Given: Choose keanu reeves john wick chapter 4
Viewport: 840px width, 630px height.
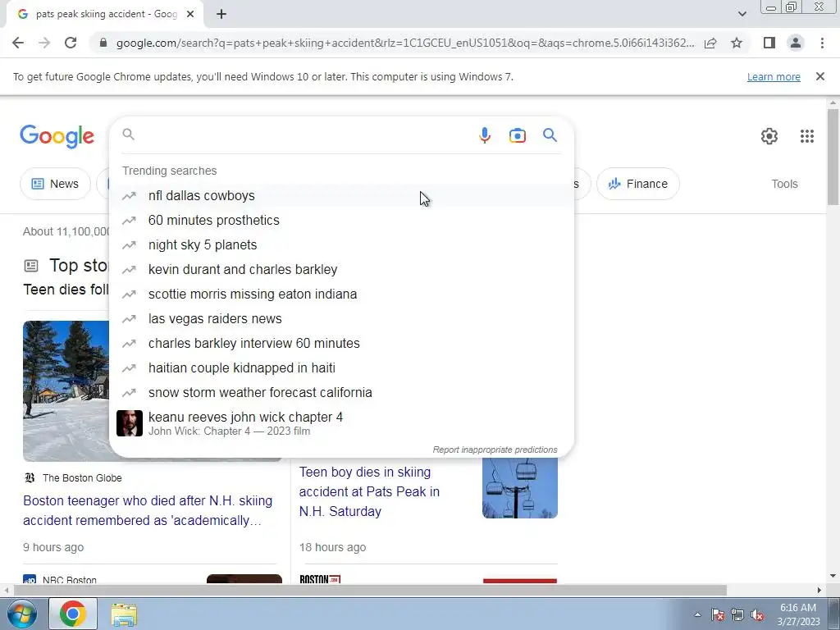Looking at the screenshot, I should 341,423.
